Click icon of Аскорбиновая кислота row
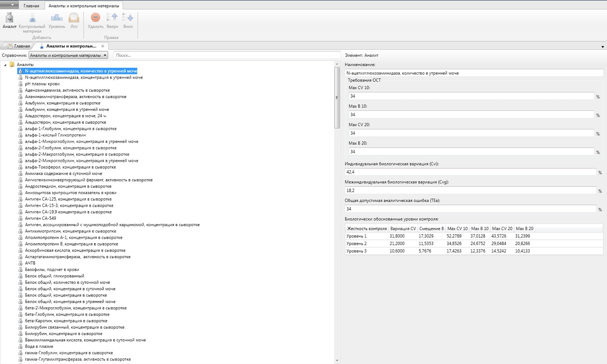This screenshot has height=364, width=607. point(20,250)
